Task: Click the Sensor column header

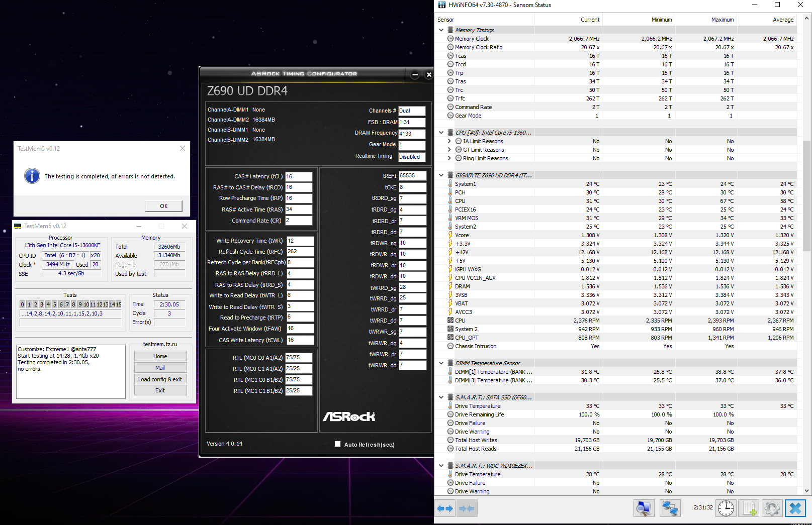Action: pyautogui.click(x=485, y=20)
